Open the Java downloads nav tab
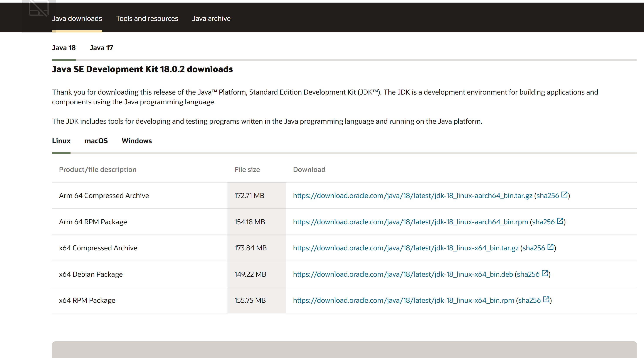Screen dimensions: 644x358 [77, 18]
